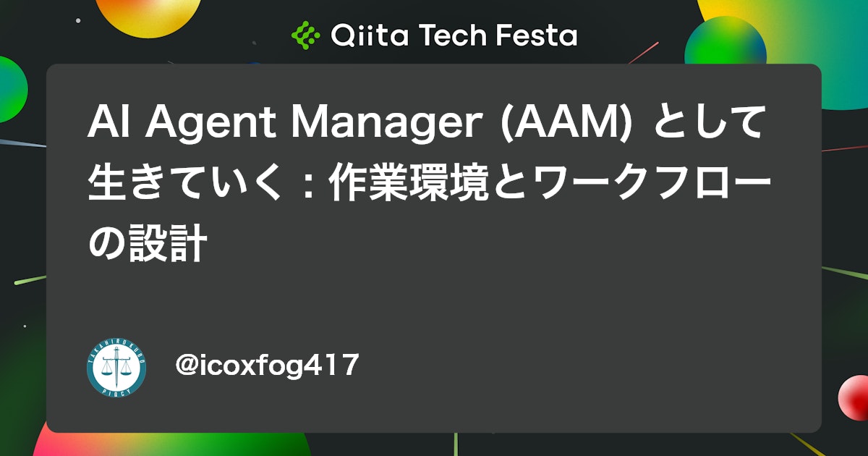Open the @icoxfog417 author profile link

pyautogui.click(x=268, y=366)
